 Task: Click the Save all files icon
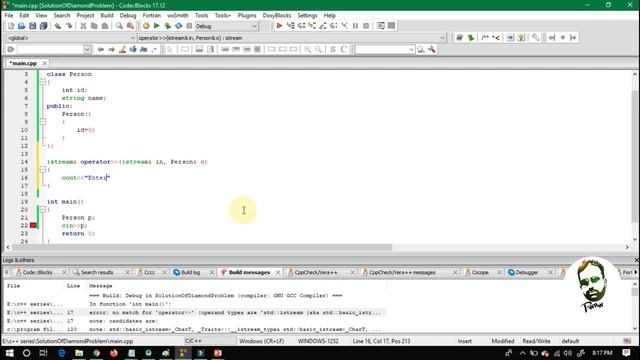click(x=43, y=26)
